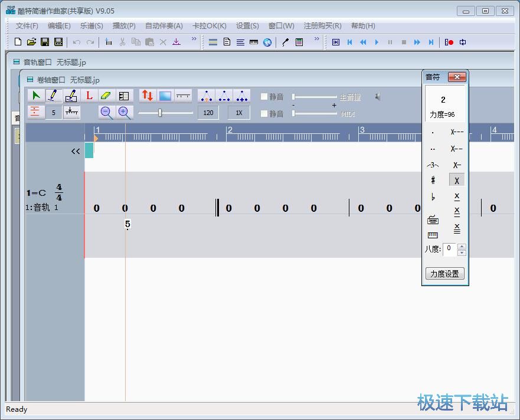Enable the 静音 checkbox for MIDI
Screen dimensions: 520x420
(x=264, y=113)
